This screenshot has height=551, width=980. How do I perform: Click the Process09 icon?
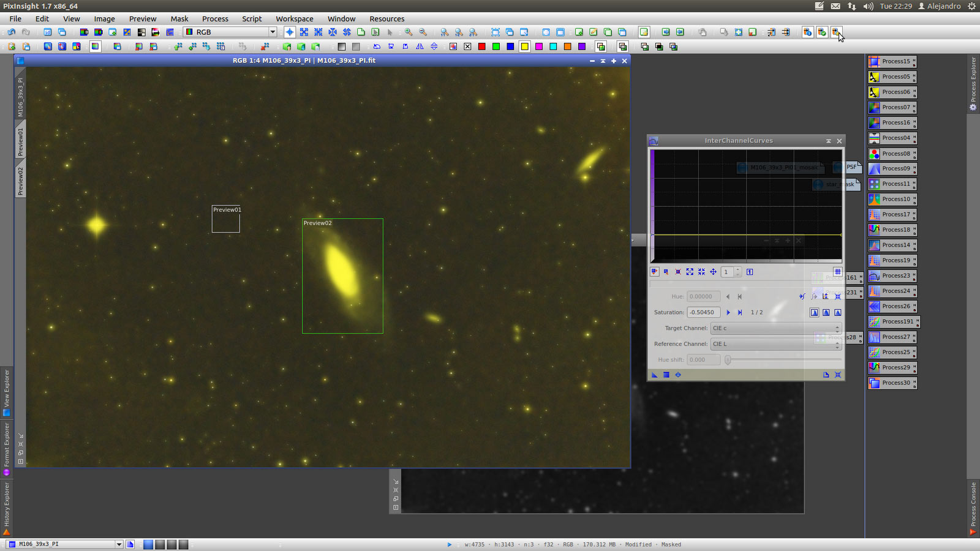(x=892, y=168)
